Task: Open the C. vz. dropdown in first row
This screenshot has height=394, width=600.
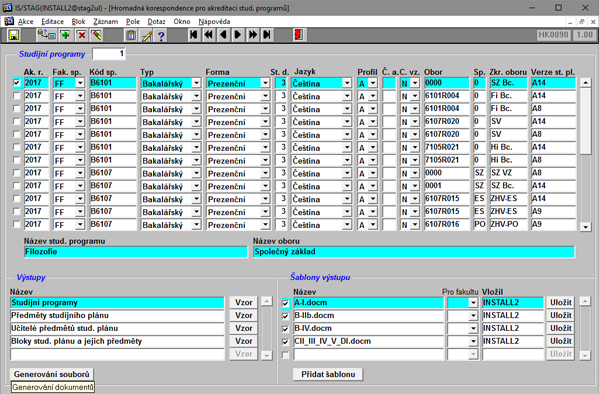Action: click(415, 83)
